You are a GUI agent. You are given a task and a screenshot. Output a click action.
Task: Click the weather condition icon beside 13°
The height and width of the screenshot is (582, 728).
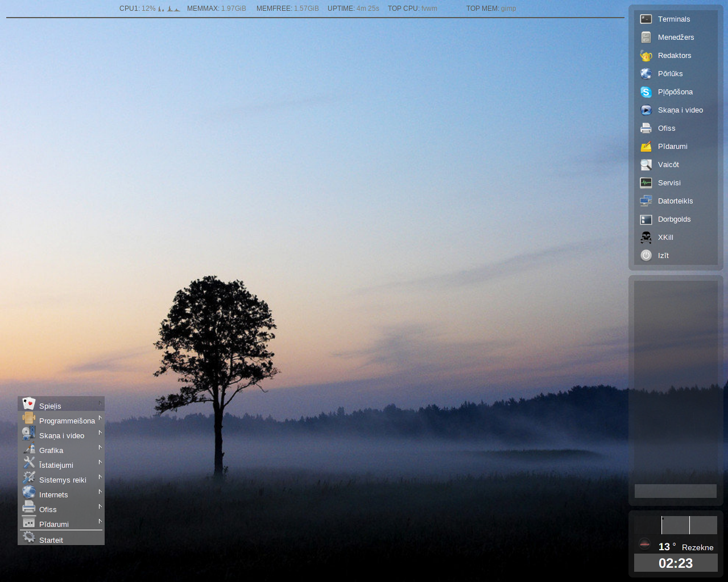(644, 544)
